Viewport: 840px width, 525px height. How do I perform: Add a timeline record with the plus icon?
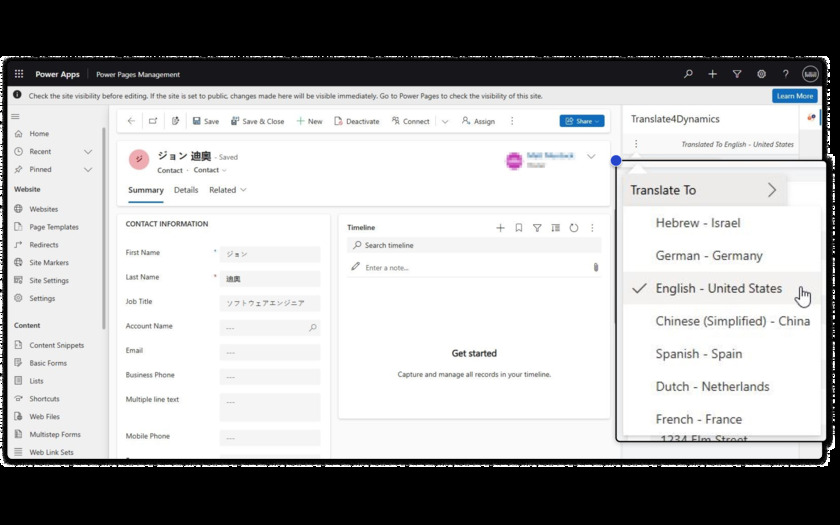point(500,228)
